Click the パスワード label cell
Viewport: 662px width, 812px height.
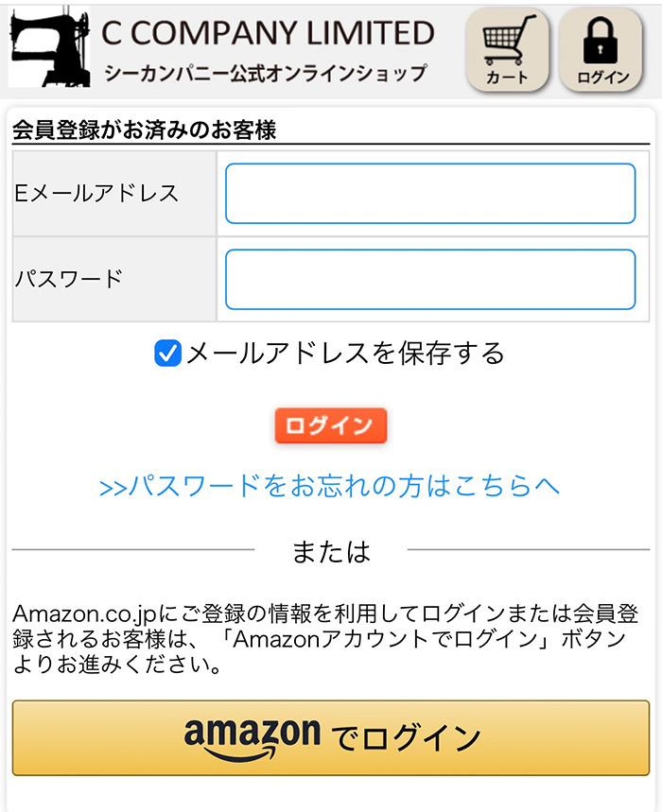(114, 280)
